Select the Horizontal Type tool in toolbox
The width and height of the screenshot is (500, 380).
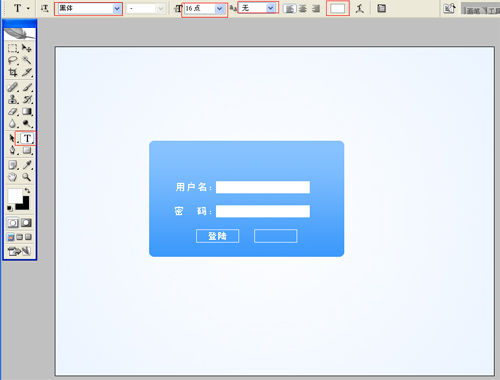(27, 138)
